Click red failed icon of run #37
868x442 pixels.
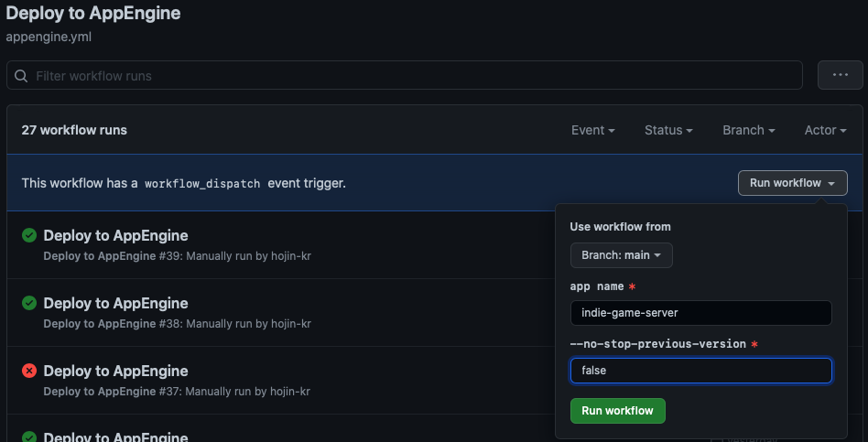29,371
